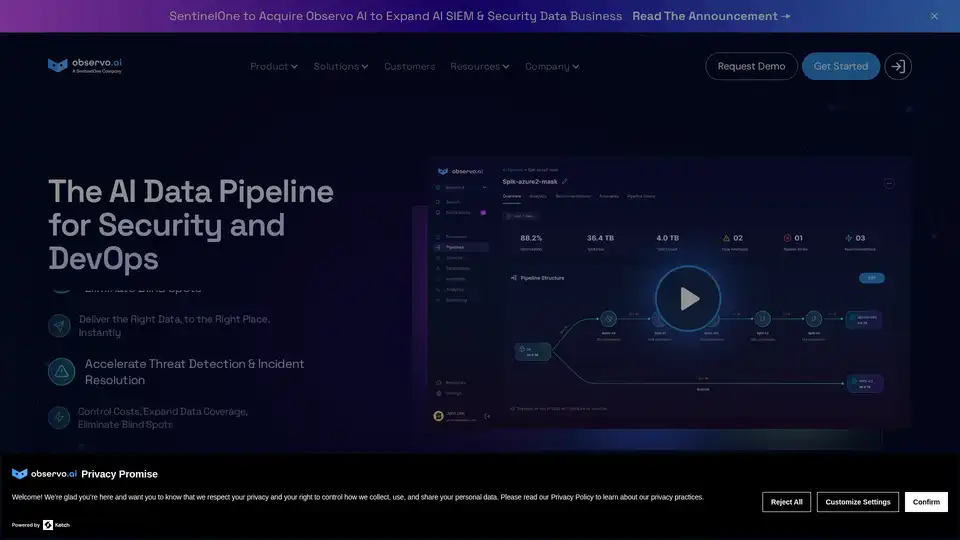Click observo.ai logo in Privacy Promise banner
Viewport: 960px width, 540px height.
coord(44,474)
